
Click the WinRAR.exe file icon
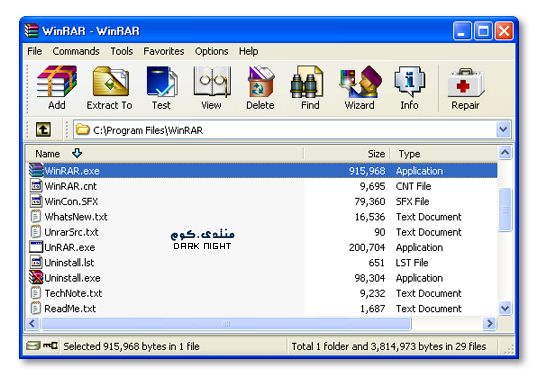tap(36, 171)
